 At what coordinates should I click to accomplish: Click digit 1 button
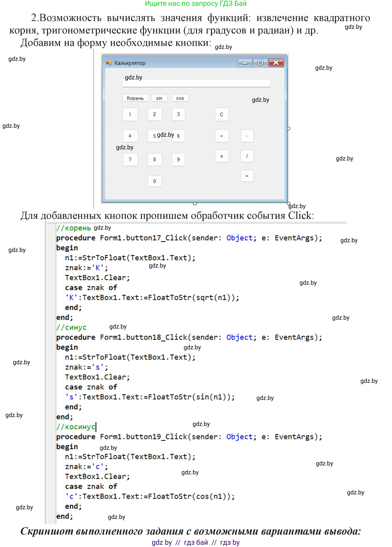tap(130, 114)
